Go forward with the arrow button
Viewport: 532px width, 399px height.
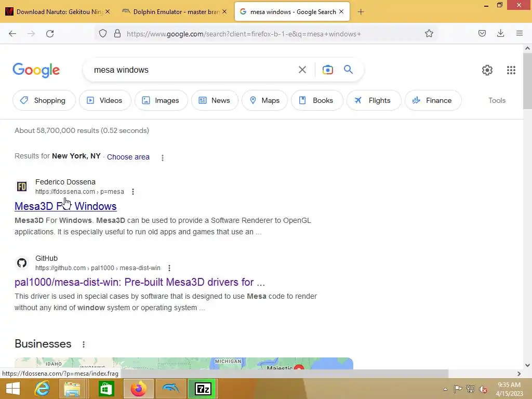point(31,34)
